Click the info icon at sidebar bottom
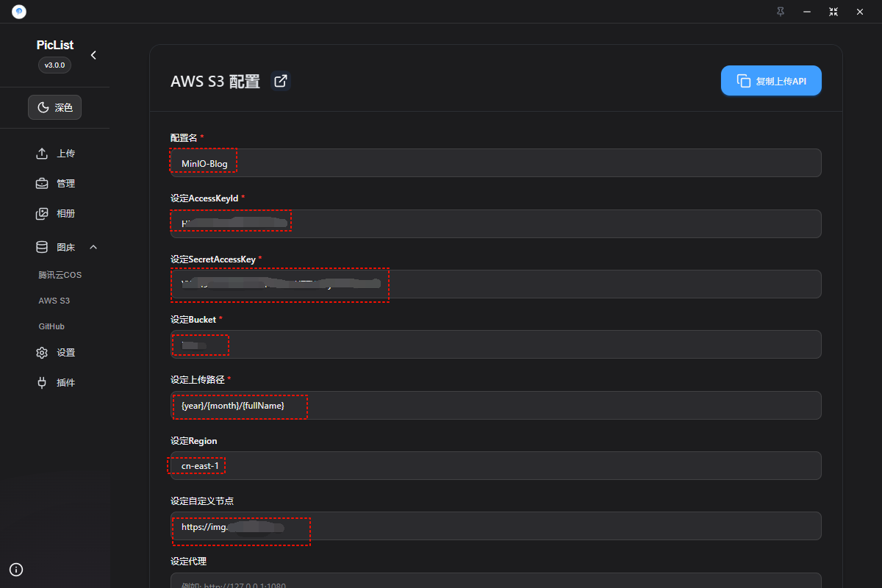Viewport: 882px width, 588px height. pyautogui.click(x=16, y=569)
